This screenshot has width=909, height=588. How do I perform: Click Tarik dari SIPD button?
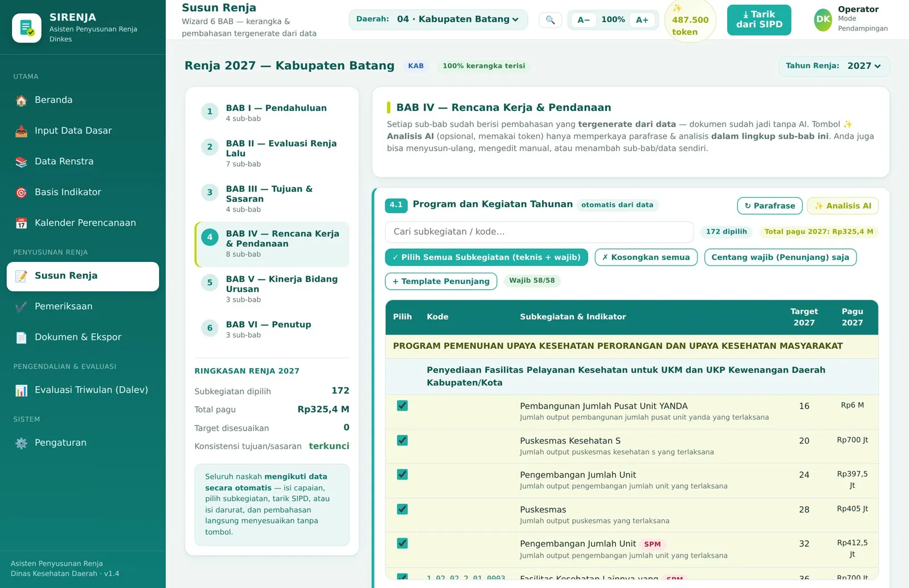(759, 20)
